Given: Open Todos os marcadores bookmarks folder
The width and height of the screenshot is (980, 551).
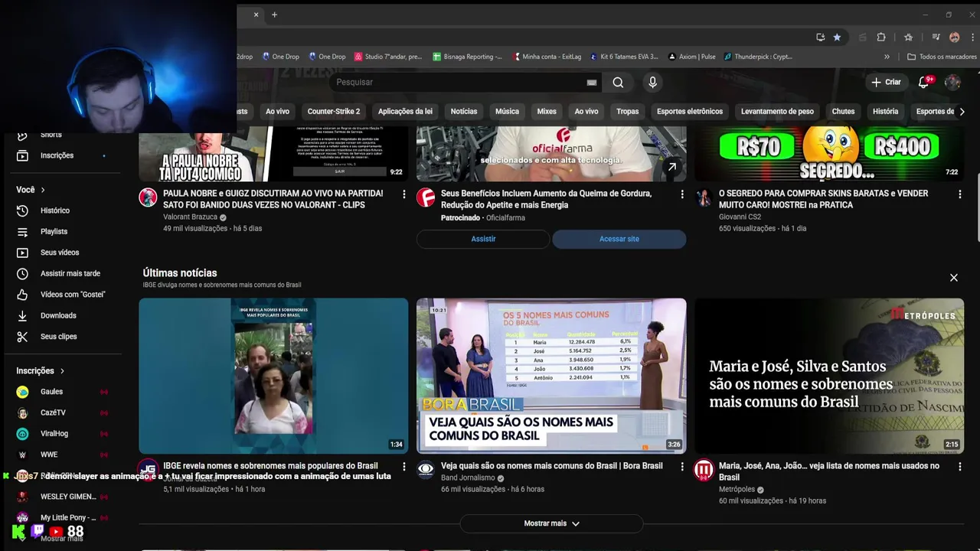Looking at the screenshot, I should click(942, 57).
